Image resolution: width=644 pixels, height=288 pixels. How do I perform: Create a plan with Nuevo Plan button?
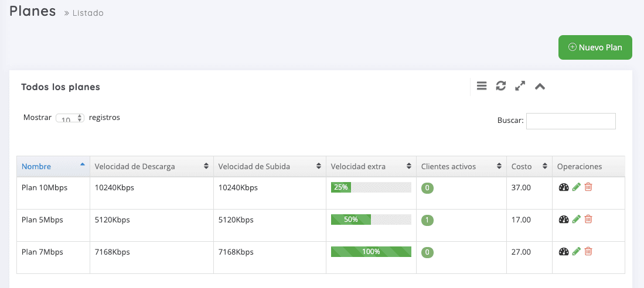pyautogui.click(x=595, y=47)
